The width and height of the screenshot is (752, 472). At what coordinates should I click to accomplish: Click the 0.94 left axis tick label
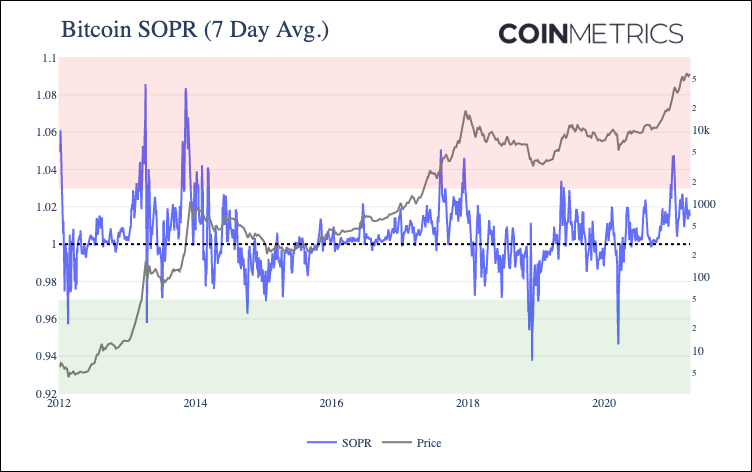tap(46, 356)
